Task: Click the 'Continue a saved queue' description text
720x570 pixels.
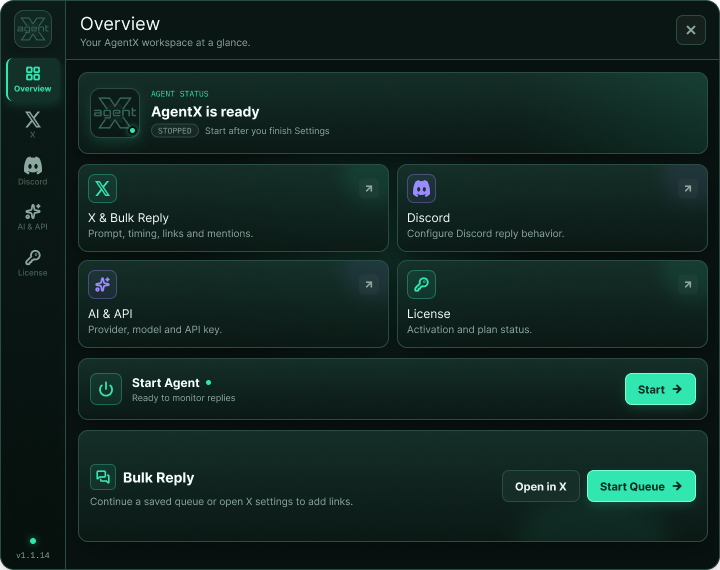Action: (221, 502)
